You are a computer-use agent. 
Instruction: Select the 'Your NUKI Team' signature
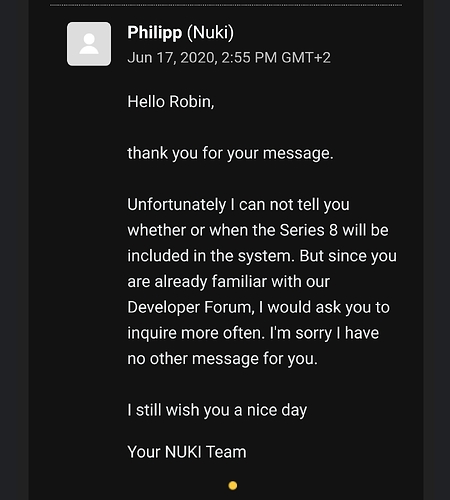pyautogui.click(x=187, y=452)
